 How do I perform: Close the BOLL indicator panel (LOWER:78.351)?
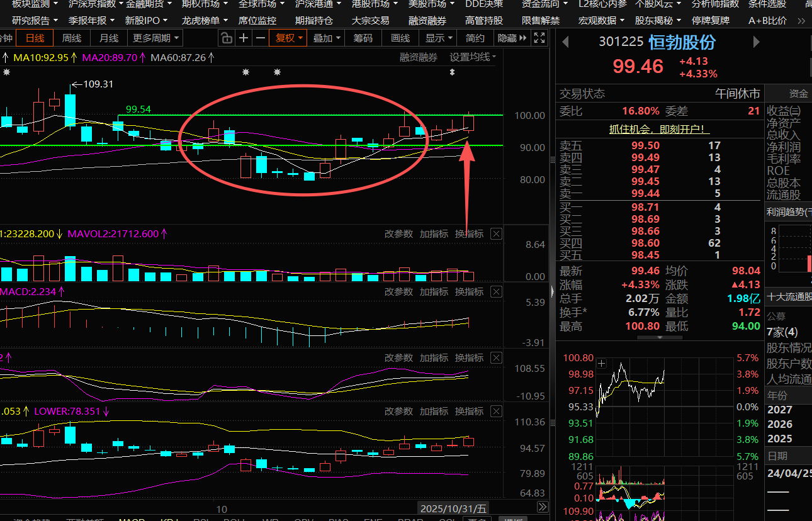click(x=496, y=412)
